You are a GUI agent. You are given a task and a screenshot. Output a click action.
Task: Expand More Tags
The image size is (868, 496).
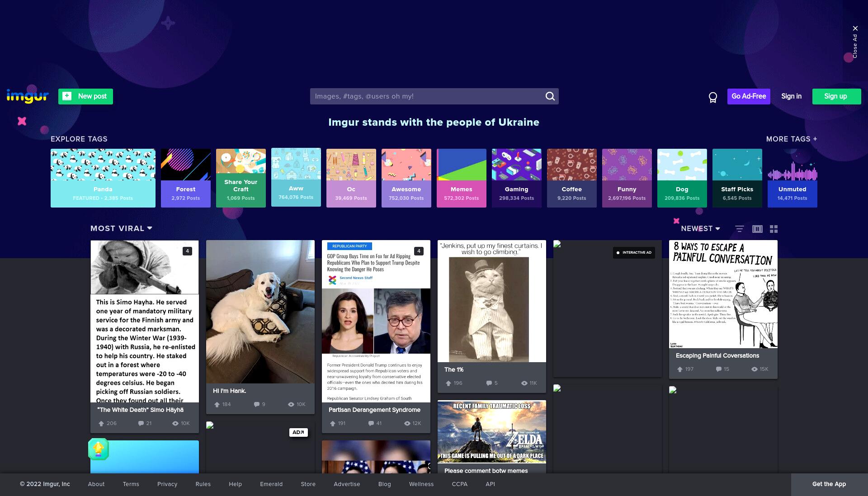[792, 139]
